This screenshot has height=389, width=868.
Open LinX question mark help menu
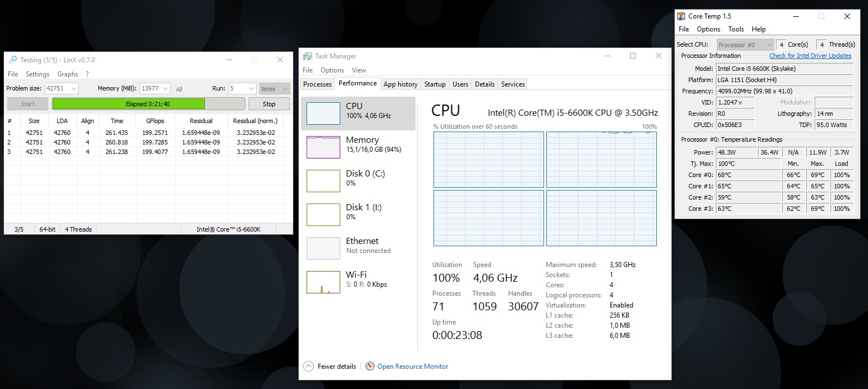point(87,74)
